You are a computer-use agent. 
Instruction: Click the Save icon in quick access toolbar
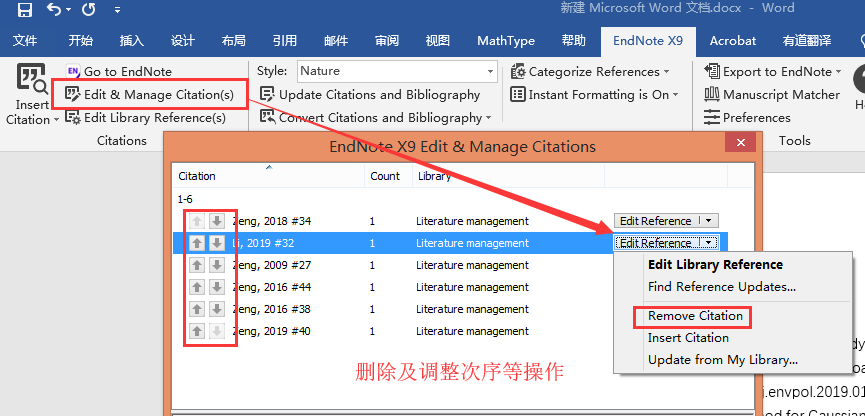point(25,9)
